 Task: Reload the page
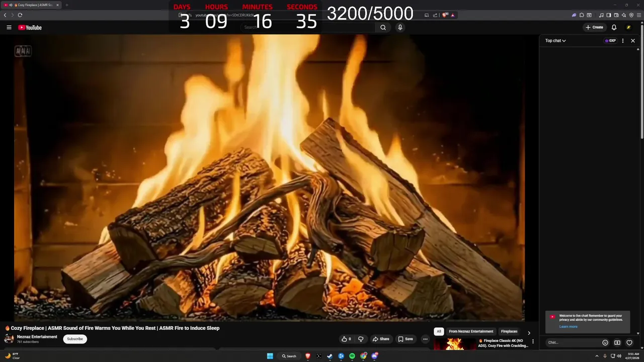coord(20,15)
